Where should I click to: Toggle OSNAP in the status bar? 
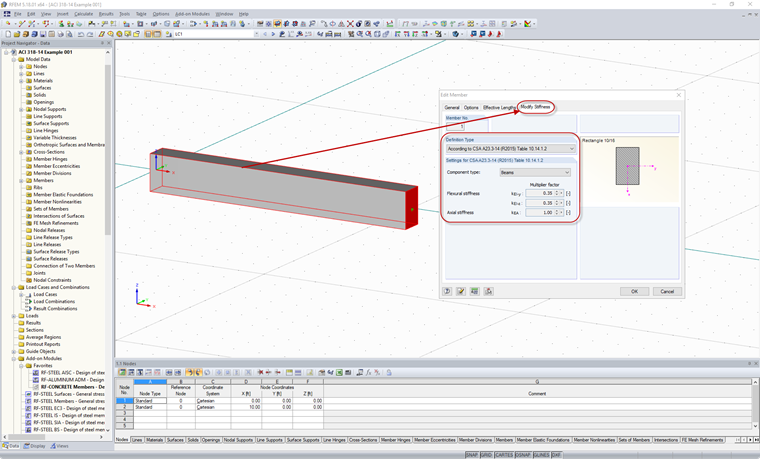pyautogui.click(x=523, y=455)
